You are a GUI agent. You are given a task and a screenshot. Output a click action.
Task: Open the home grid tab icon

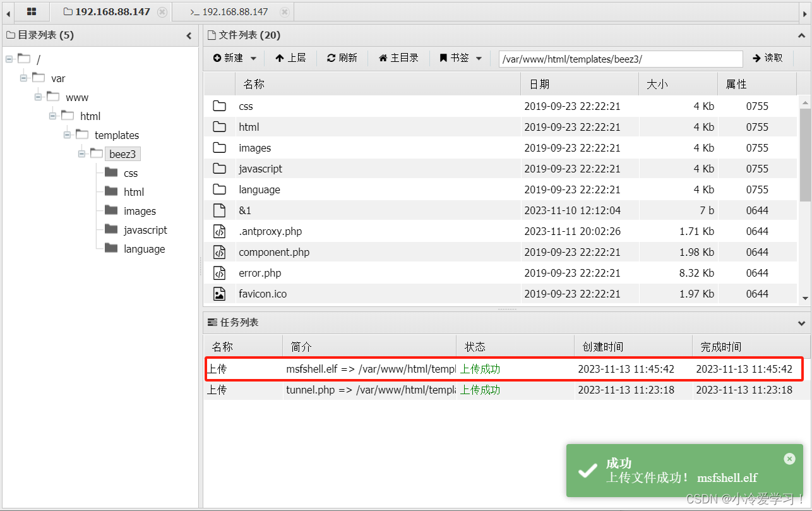click(x=32, y=11)
